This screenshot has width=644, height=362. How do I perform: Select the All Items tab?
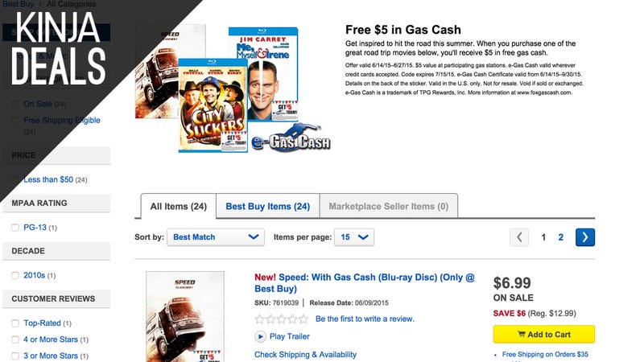(x=178, y=207)
